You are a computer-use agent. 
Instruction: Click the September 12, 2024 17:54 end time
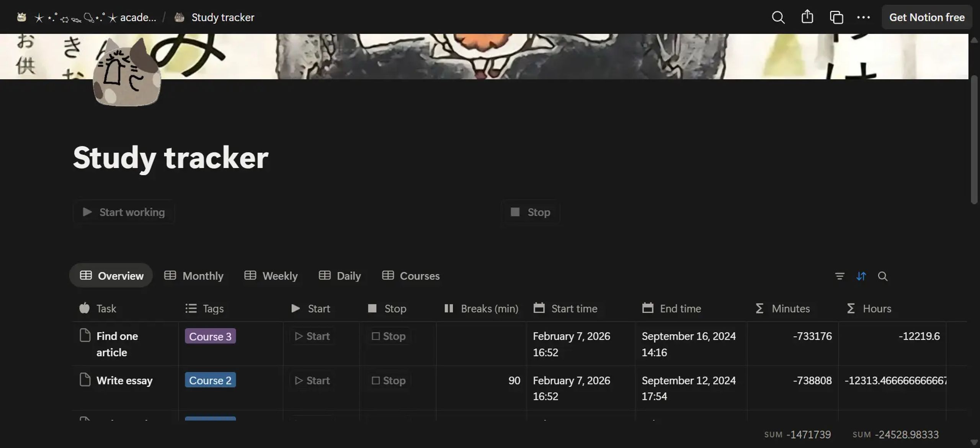(689, 388)
